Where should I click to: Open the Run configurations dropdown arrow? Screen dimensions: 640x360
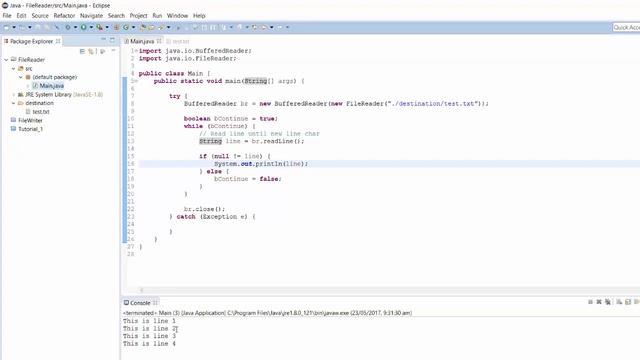[x=91, y=27]
